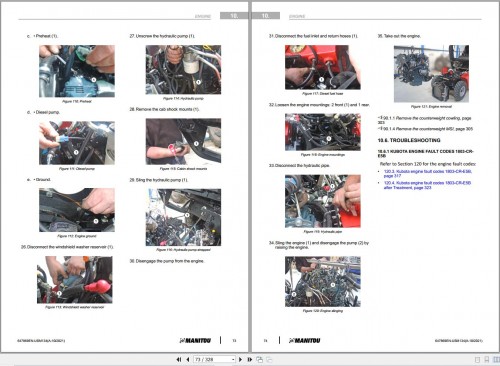
Task: Open link 120.3 Kubota engine fault codes 1803-CR-E5B
Action: tap(427, 174)
